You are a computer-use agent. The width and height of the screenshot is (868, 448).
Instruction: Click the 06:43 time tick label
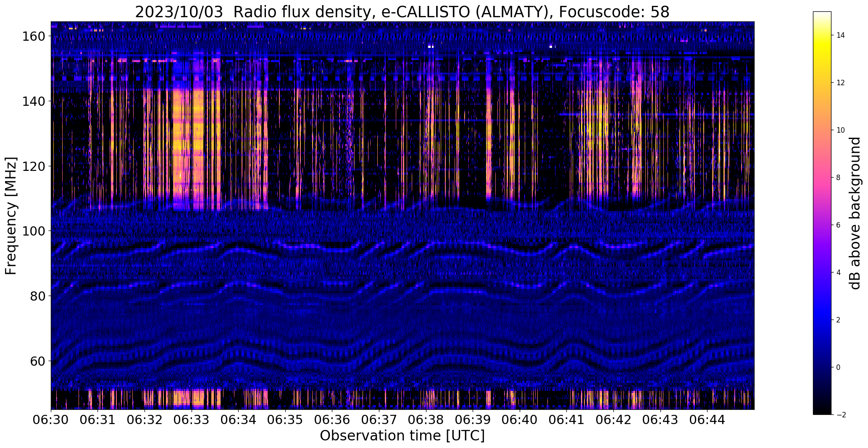click(x=660, y=419)
